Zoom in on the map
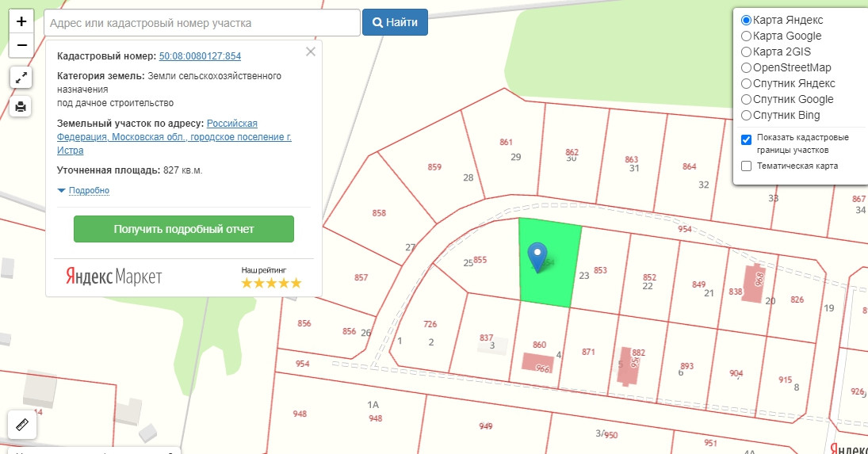The height and width of the screenshot is (454, 868). pyautogui.click(x=21, y=21)
